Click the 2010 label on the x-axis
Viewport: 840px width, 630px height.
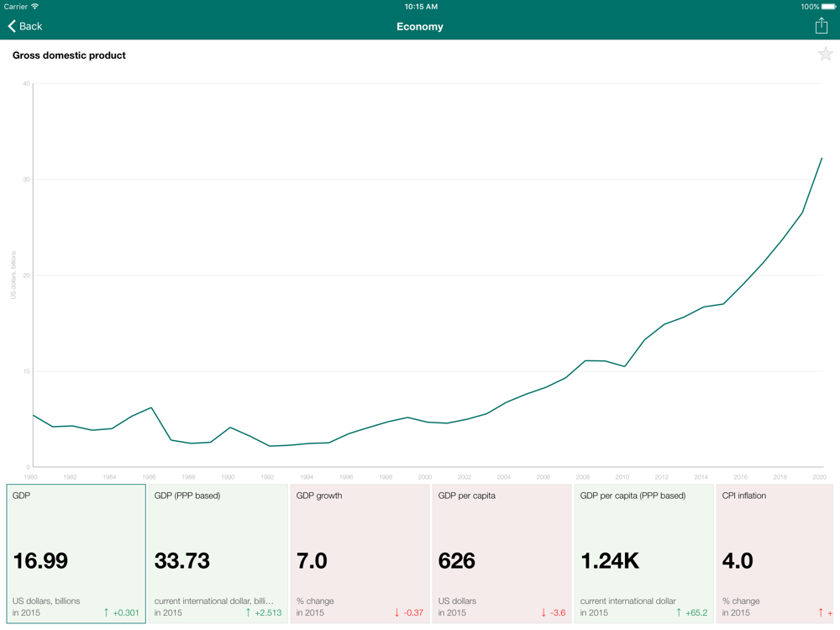coord(622,477)
